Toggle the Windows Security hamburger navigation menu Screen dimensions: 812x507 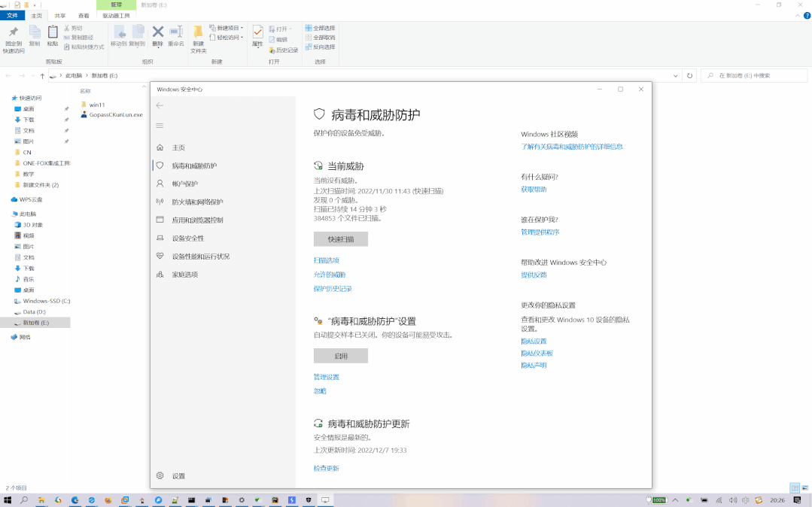pos(160,126)
